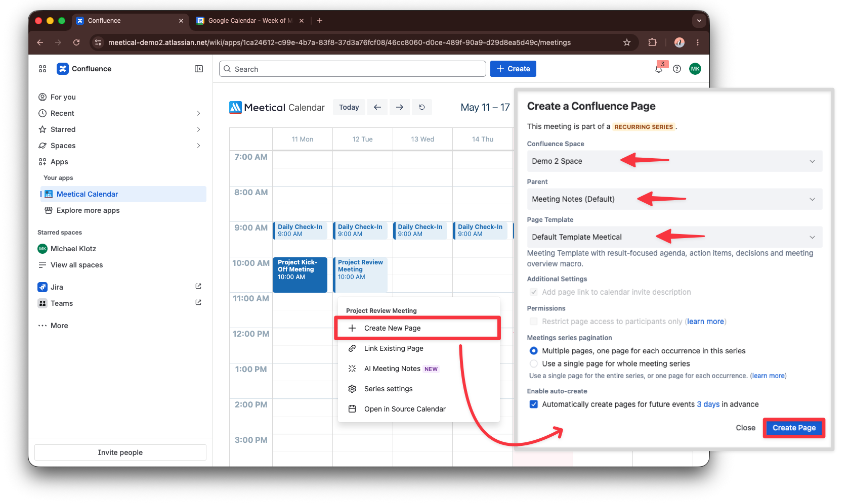Open learn more link for permissions
This screenshot has width=850, height=504.
[x=705, y=322]
